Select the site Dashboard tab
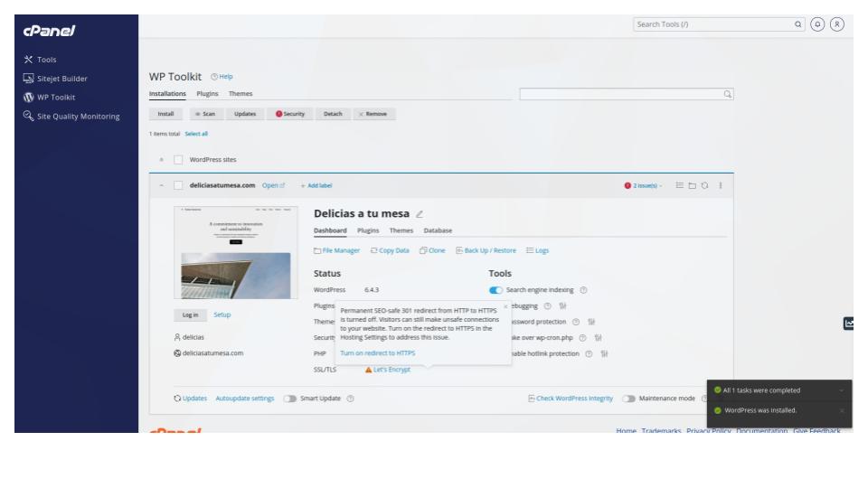The width and height of the screenshot is (868, 488). pos(330,230)
